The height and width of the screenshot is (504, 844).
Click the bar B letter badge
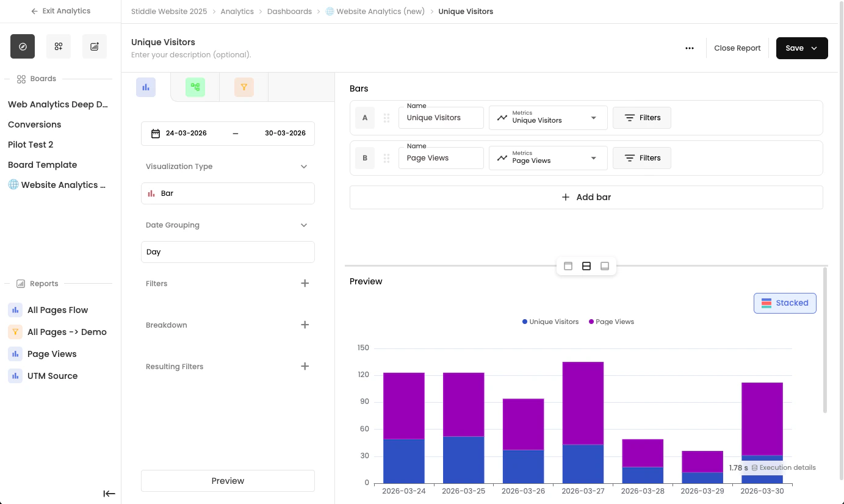[x=365, y=158]
